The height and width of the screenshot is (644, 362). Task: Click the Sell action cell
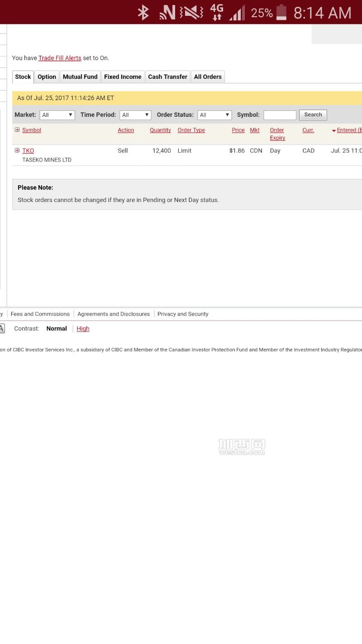click(x=123, y=150)
